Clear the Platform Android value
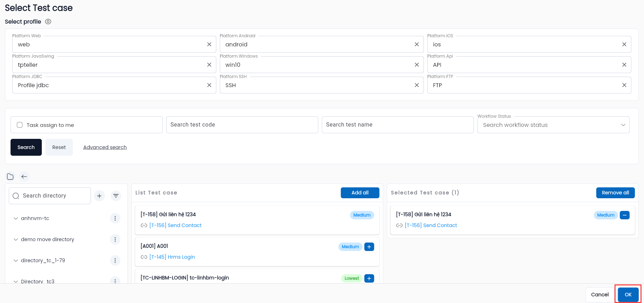 click(x=417, y=44)
